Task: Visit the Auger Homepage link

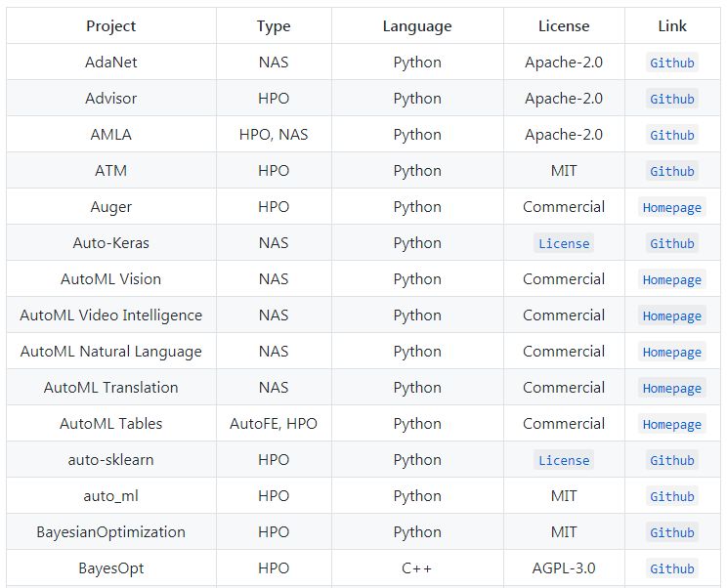Action: 672,207
